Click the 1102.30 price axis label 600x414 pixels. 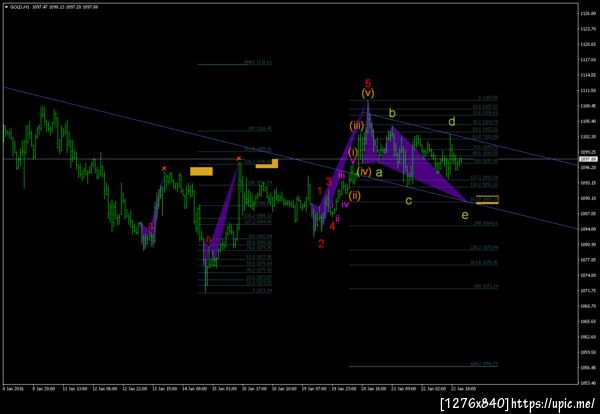coord(589,137)
